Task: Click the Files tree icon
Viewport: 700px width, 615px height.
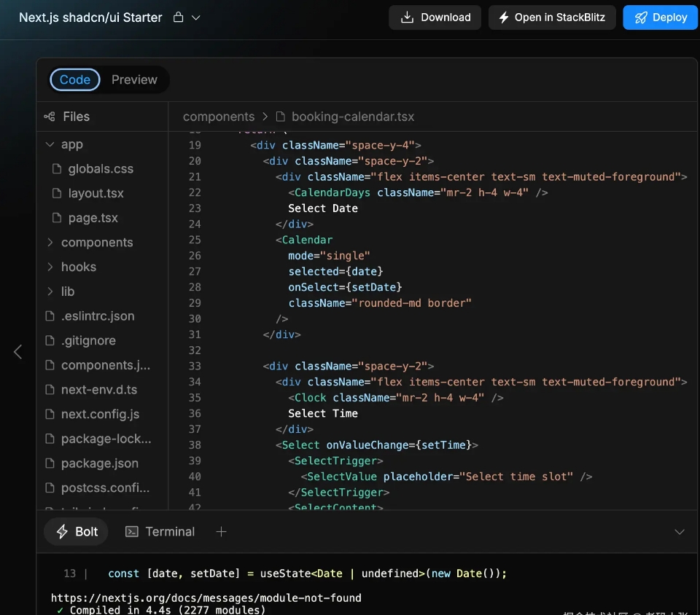Action: point(50,117)
